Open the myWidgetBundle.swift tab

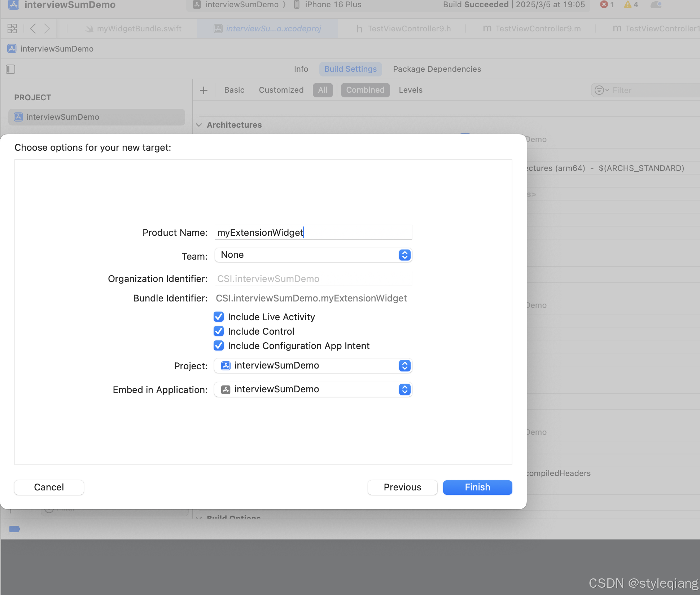pyautogui.click(x=134, y=28)
